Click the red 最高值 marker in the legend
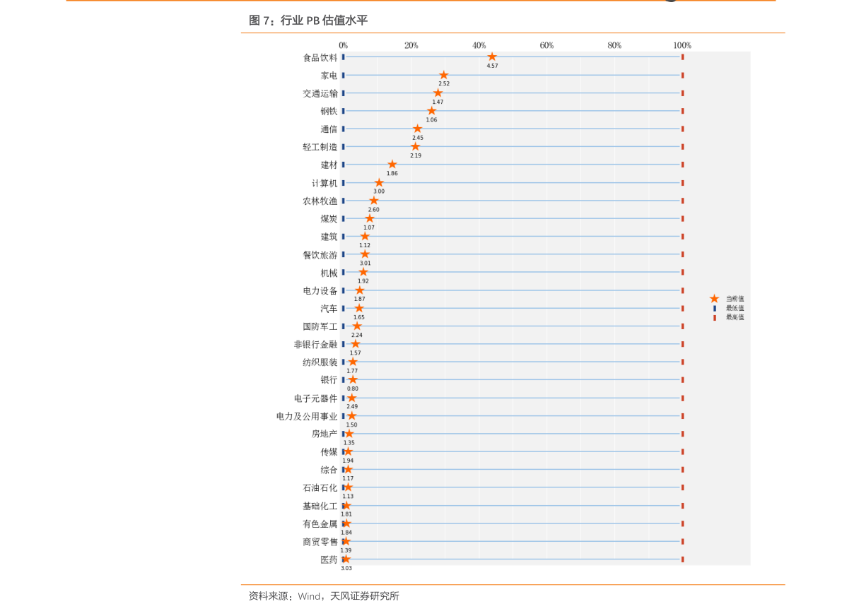842x616 pixels. pos(714,318)
